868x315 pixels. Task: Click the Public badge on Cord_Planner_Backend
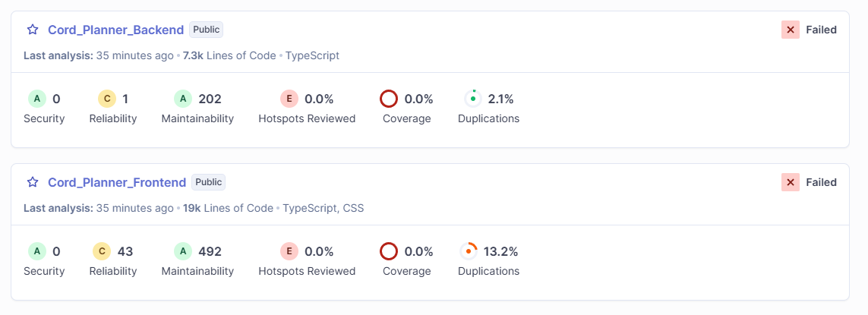click(x=206, y=30)
